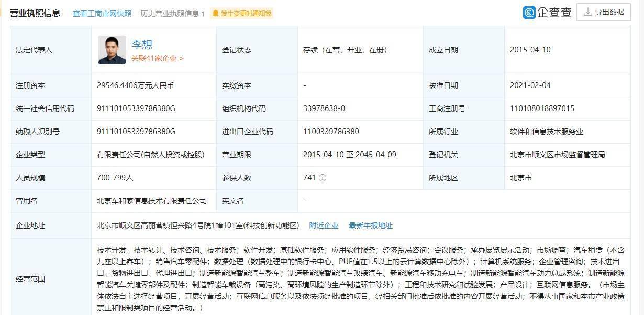This screenshot has height=315, width=644.
Task: Open 最新年报地址 latest annual report address
Action: [370, 225]
